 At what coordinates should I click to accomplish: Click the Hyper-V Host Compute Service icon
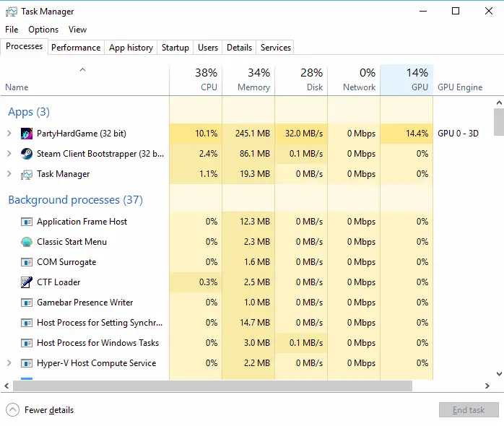point(27,363)
